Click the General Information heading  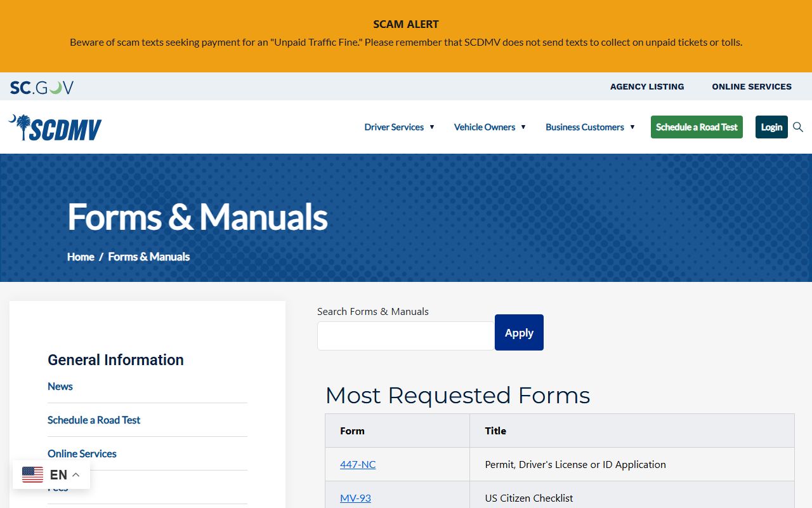click(x=115, y=359)
